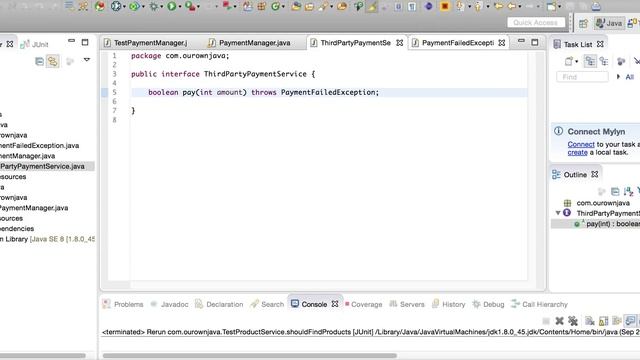Expand the All working set arrow
This screenshot has width=640, height=360.
pos(618,77)
